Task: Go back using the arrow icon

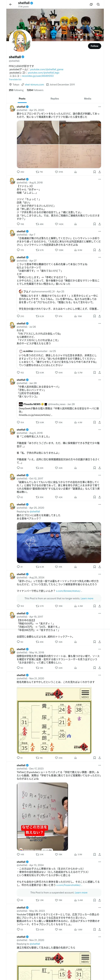Action: tap(11, 4)
